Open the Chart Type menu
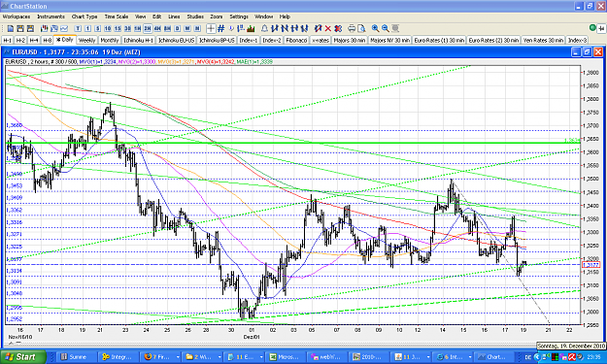Screen dimensions: 607x364 tap(84, 17)
